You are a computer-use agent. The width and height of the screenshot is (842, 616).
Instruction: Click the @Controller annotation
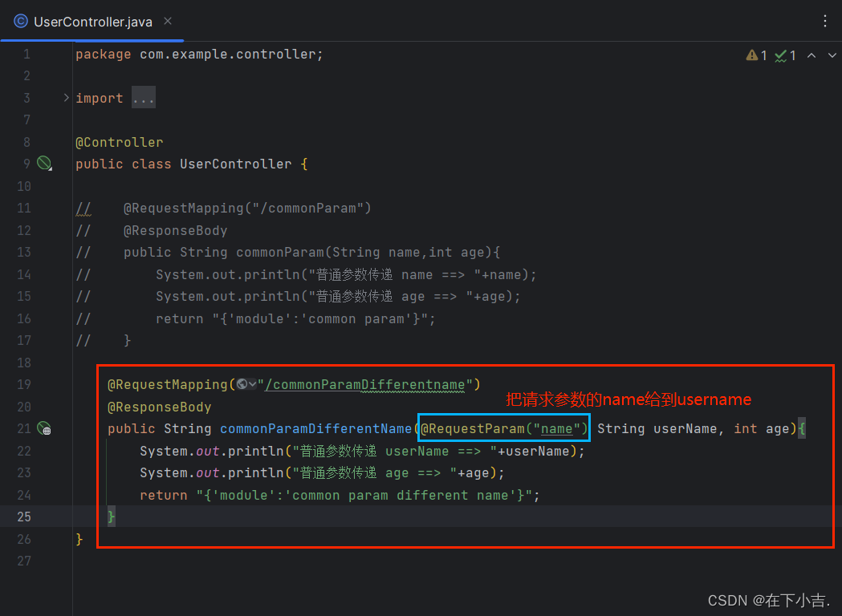coord(120,142)
